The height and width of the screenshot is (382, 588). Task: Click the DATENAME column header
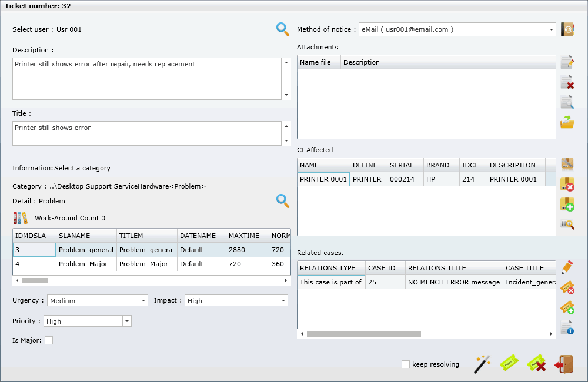click(202, 236)
